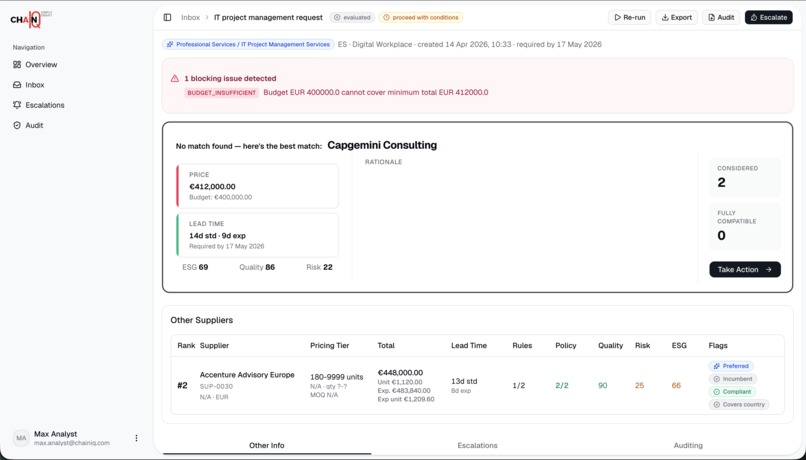Click the Fully Compatible count card
The image size is (806, 460).
(x=745, y=227)
